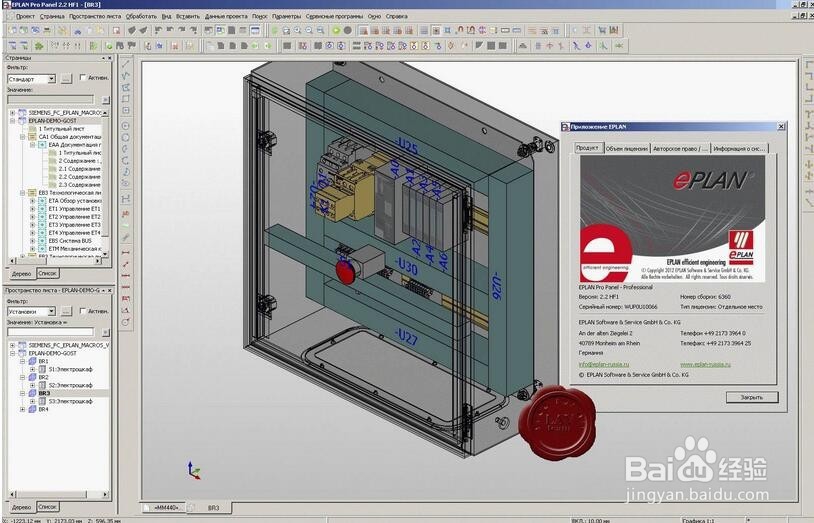The image size is (814, 523).
Task: Select the ellipse drawing tool
Action: (126, 183)
